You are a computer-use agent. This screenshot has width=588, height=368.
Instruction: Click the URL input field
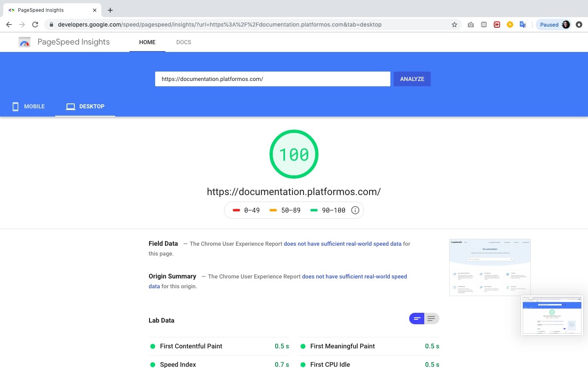pyautogui.click(x=272, y=79)
